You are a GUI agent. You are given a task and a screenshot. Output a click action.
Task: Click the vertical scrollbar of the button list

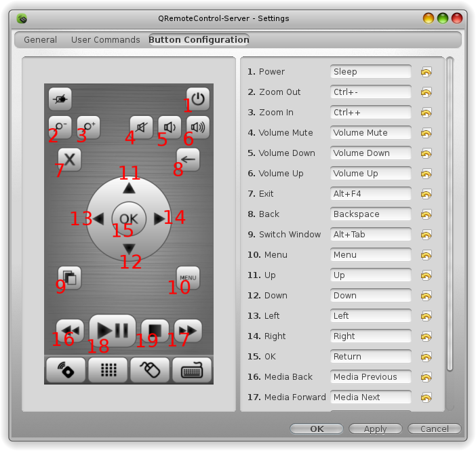click(x=450, y=214)
